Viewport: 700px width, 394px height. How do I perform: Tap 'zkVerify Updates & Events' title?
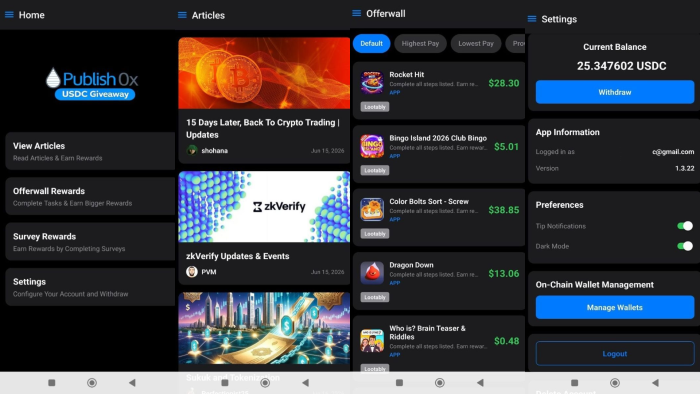(238, 256)
